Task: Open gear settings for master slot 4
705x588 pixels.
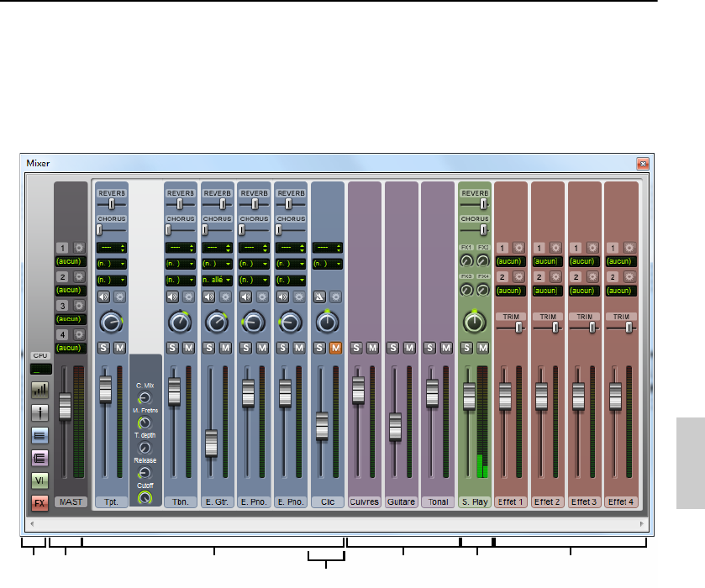Action: [79, 334]
